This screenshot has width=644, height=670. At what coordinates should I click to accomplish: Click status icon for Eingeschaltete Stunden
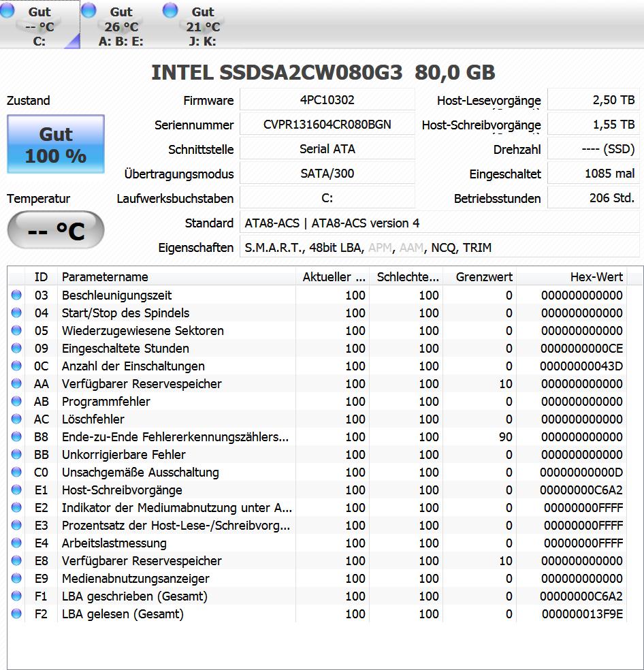click(16, 348)
